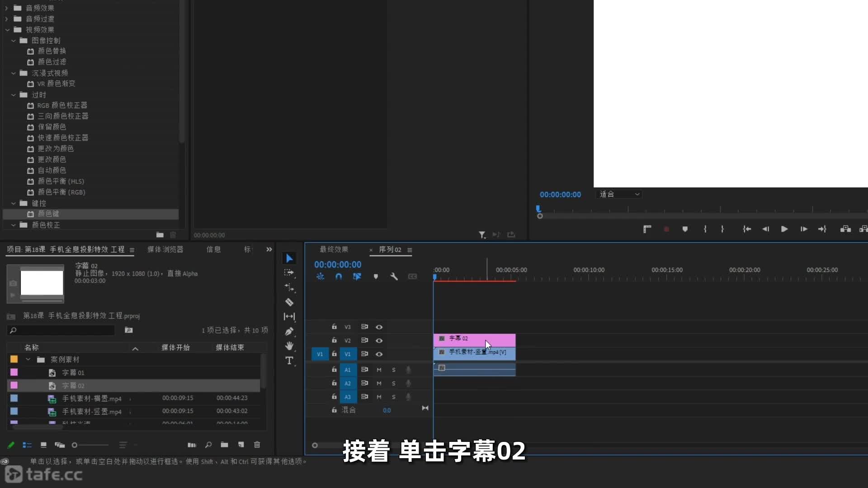Select the Hand tool

(x=289, y=346)
